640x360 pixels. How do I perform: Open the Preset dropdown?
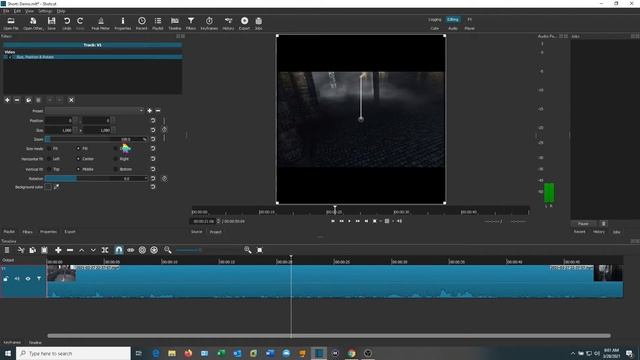pyautogui.click(x=94, y=111)
